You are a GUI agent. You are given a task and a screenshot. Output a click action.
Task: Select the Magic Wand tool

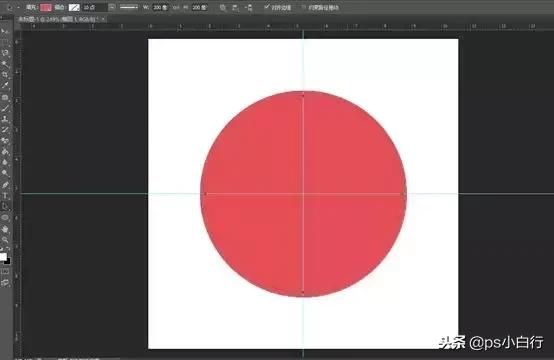5,64
